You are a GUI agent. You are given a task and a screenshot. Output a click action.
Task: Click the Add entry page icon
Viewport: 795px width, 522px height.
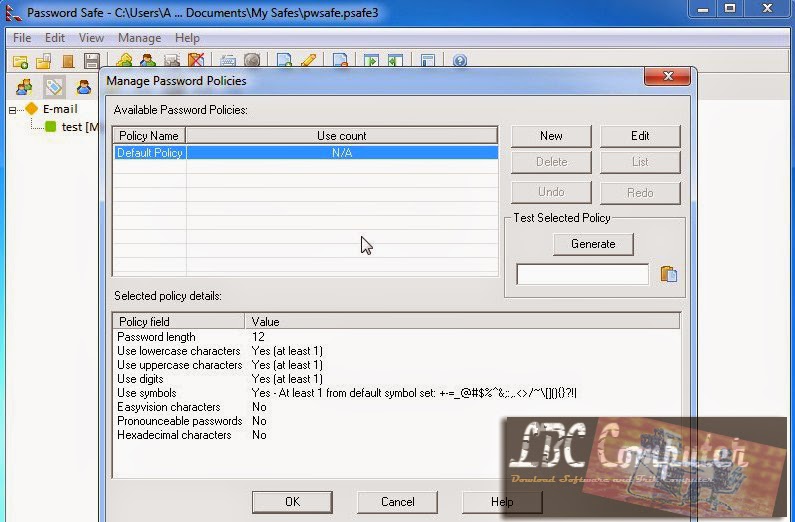pos(284,61)
